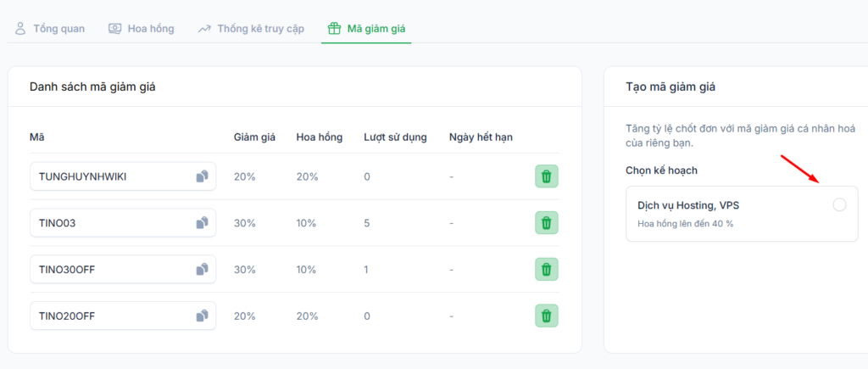This screenshot has height=369, width=868.
Task: Click the 10% commission for TINO03
Action: tap(306, 223)
